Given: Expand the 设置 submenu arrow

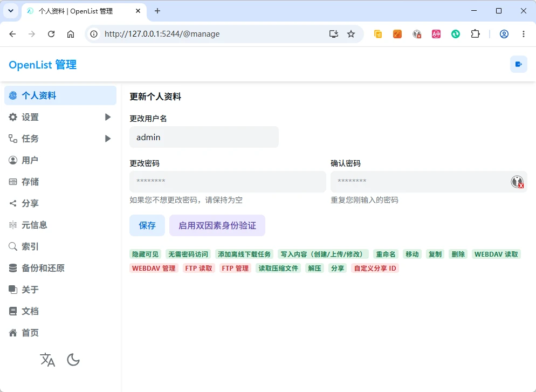Looking at the screenshot, I should 108,117.
